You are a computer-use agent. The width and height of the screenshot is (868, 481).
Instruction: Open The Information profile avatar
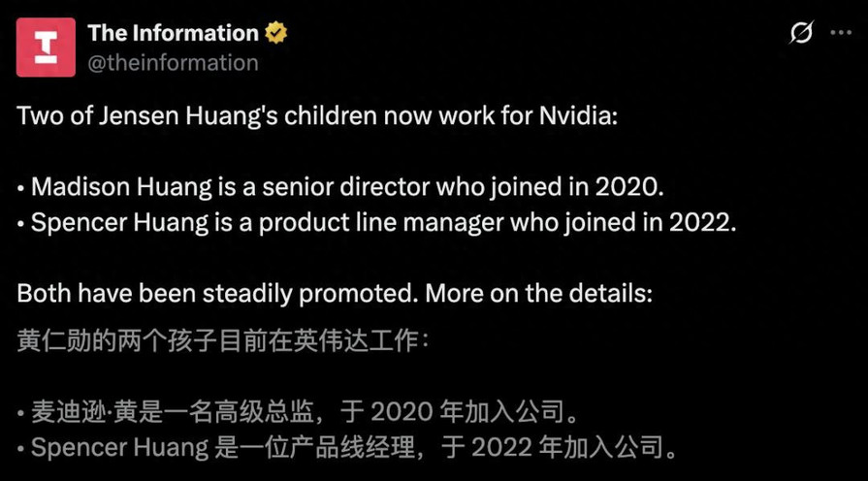click(x=46, y=48)
